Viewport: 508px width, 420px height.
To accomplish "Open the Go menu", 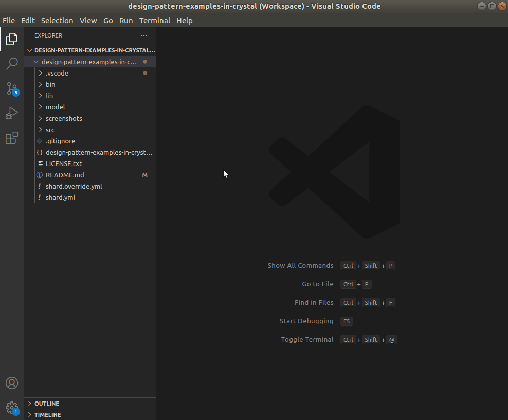I will pos(108,21).
